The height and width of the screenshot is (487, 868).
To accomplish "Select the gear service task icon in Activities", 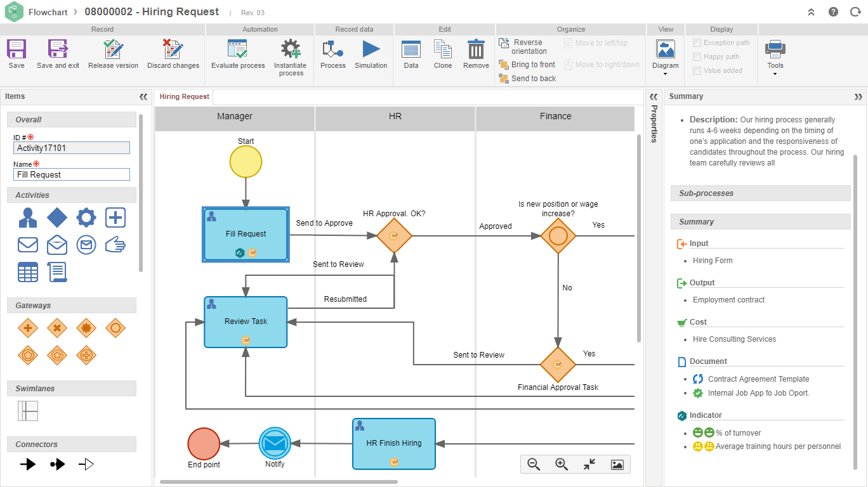I will point(86,217).
